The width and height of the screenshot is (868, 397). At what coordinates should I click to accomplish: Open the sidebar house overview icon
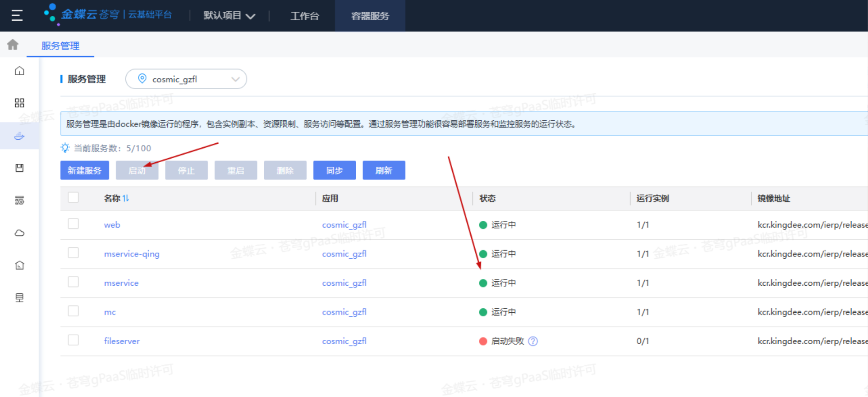click(x=19, y=71)
